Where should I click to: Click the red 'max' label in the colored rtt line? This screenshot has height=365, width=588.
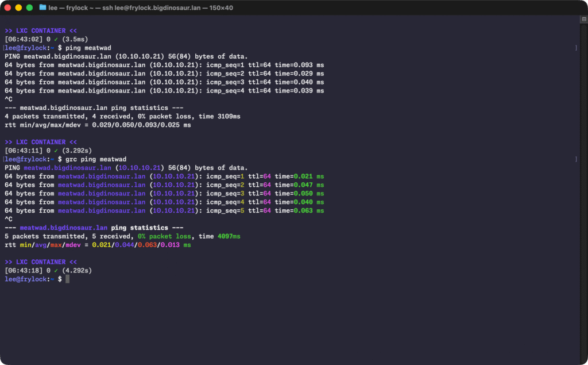tap(56, 245)
